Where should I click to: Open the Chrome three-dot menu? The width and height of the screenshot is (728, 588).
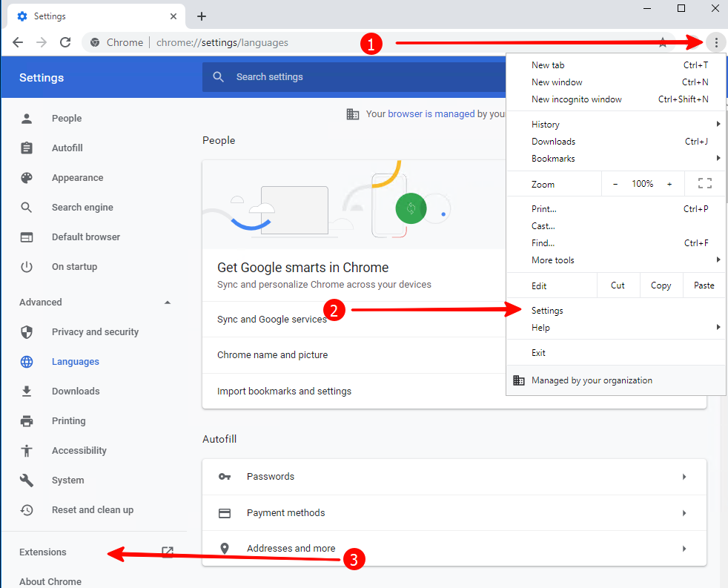pos(716,43)
